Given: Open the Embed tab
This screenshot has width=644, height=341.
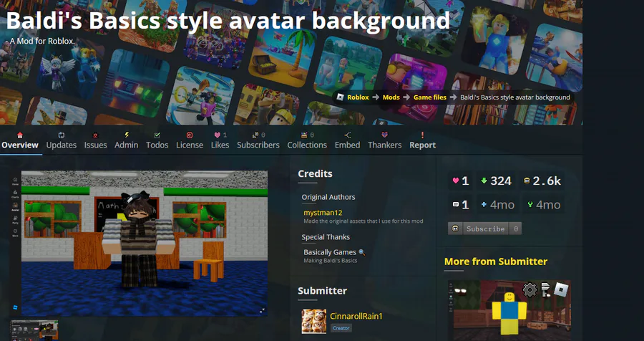Looking at the screenshot, I should tap(347, 140).
